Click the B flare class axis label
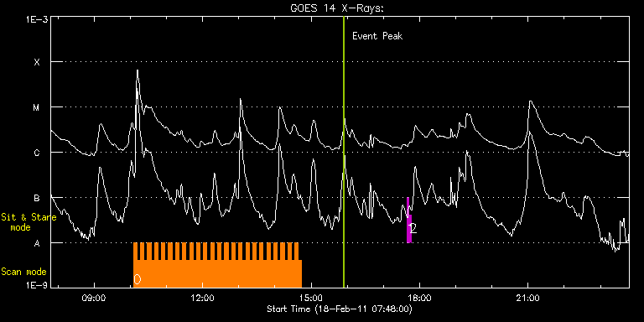The image size is (644, 322). pyautogui.click(x=37, y=198)
